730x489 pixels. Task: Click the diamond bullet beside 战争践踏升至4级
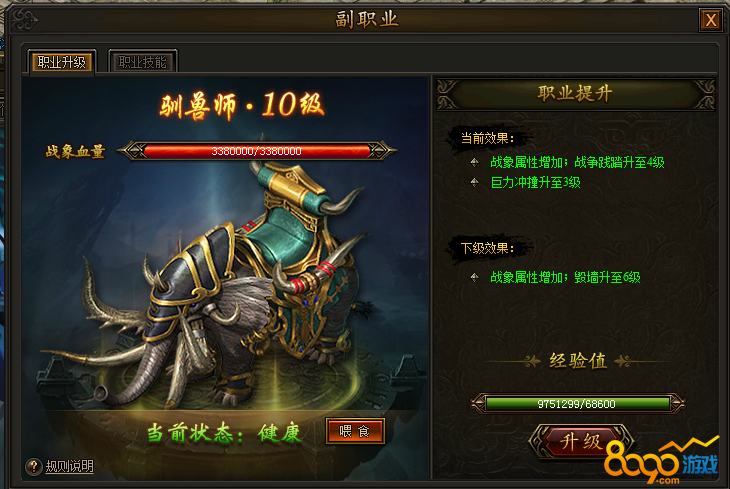pos(474,163)
